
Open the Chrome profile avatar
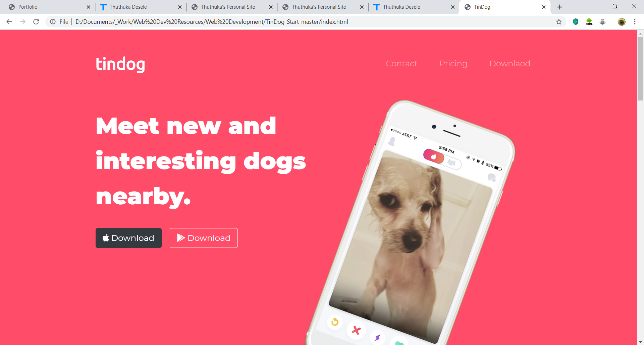tap(622, 22)
